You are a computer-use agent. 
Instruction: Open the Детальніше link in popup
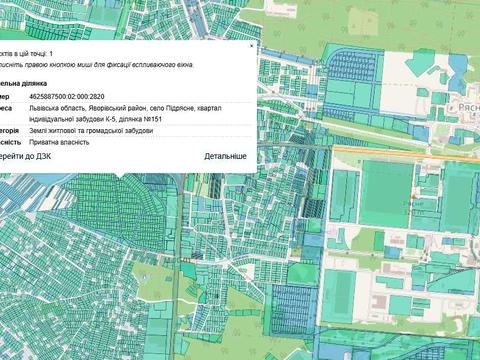point(225,156)
